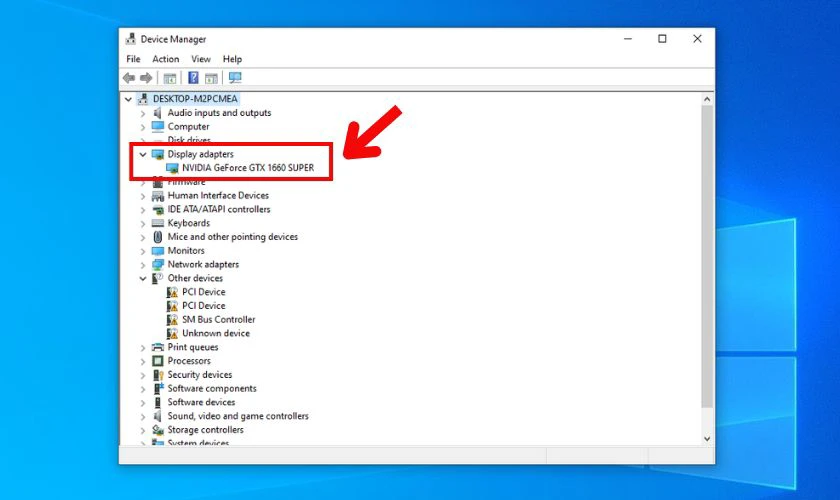Expand Sound, video and game controllers chevron
Viewport: 840px width, 500px height.
tap(142, 417)
